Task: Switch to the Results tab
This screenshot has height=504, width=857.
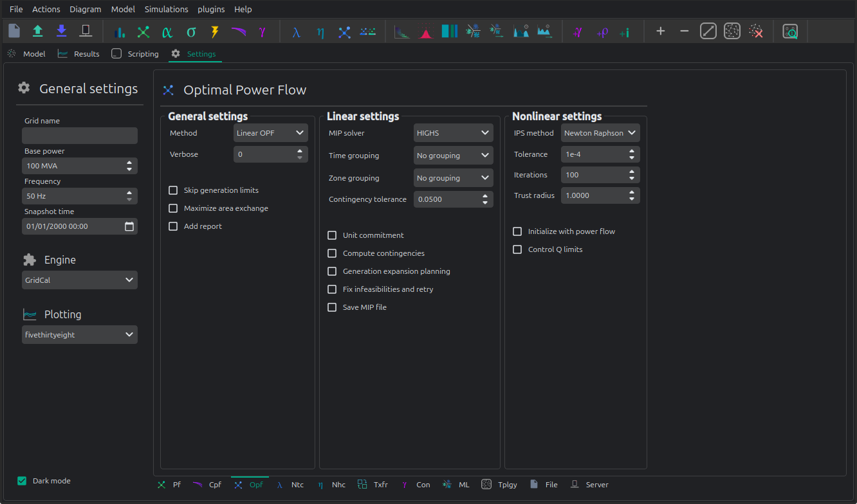Action: click(78, 54)
